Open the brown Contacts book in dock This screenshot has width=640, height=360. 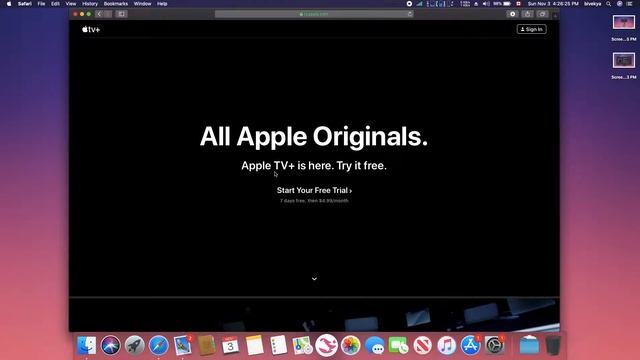point(207,345)
